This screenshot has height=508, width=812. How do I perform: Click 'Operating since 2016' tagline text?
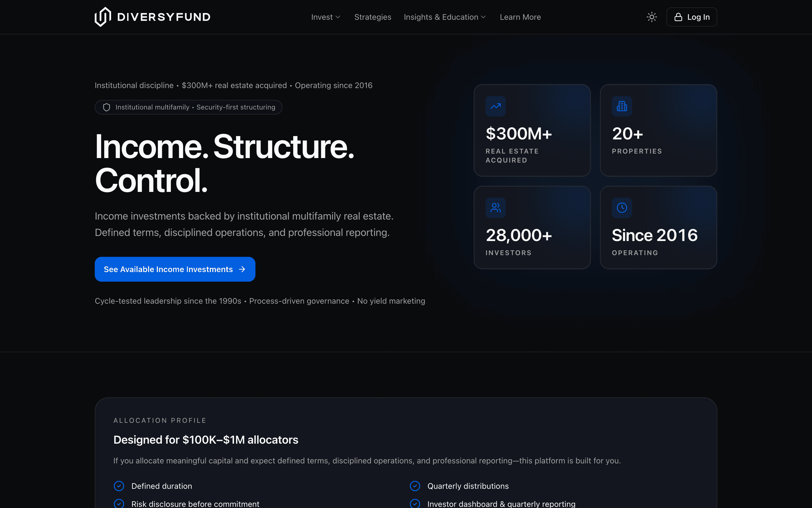click(x=334, y=85)
